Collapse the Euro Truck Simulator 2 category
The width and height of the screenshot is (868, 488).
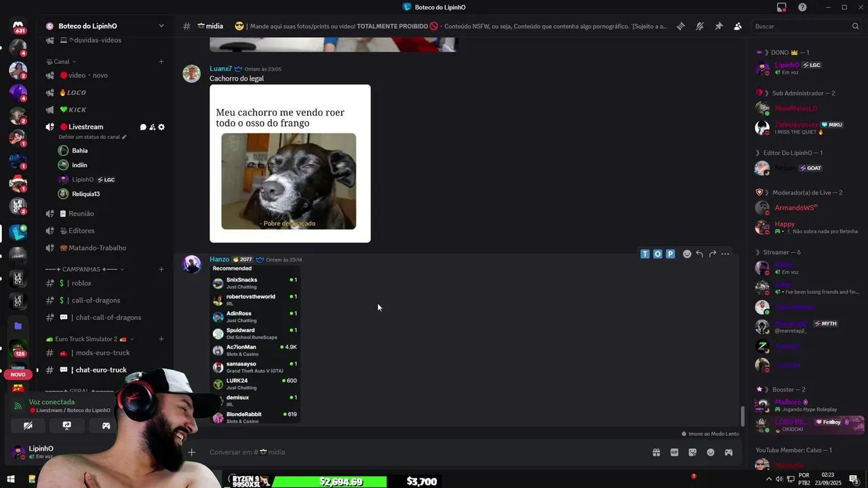tap(90, 339)
